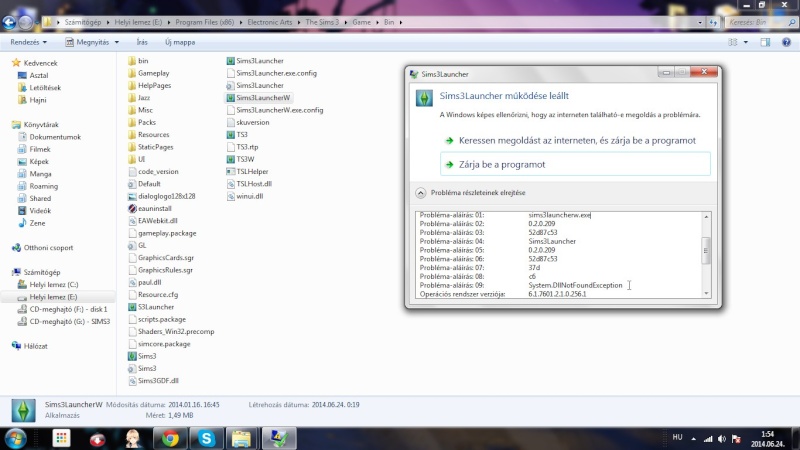Click Helyi lemez (E:) in breadcrumb
Image resolution: width=800 pixels, height=450 pixels.
[x=138, y=22]
